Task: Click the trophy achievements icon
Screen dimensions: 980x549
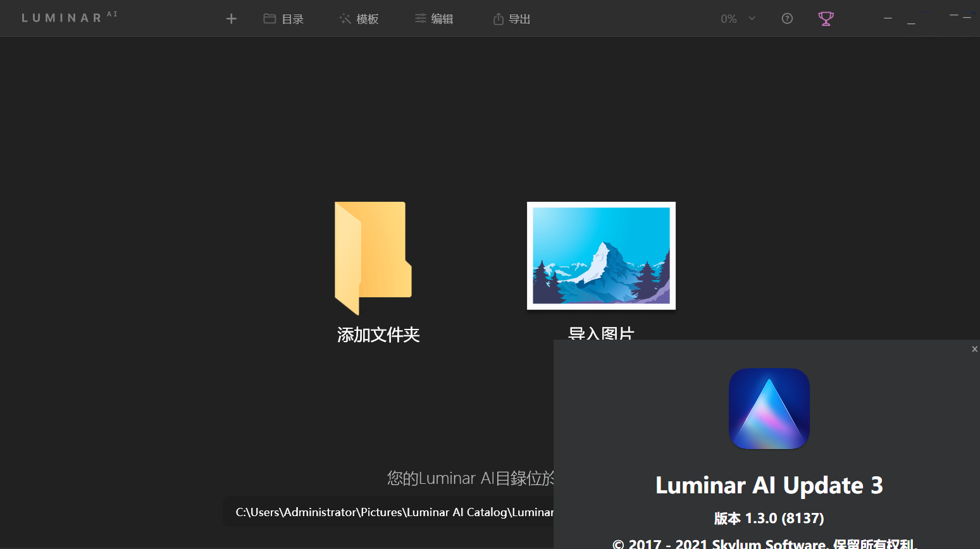Action: [x=826, y=18]
